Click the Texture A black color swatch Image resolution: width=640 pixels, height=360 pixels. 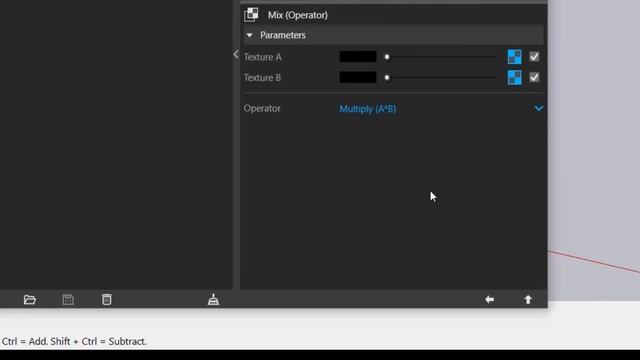pos(358,57)
